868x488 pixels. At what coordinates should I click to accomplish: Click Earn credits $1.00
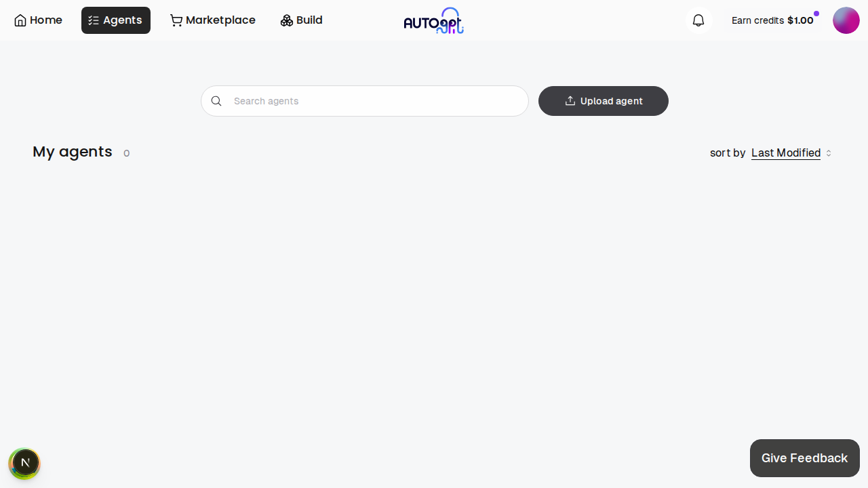772,20
